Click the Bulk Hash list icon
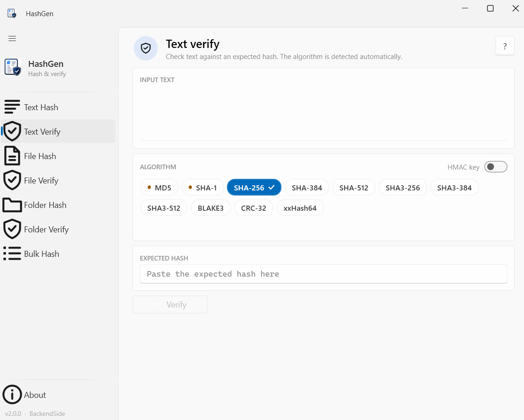Image resolution: width=524 pixels, height=420 pixels. 12,254
